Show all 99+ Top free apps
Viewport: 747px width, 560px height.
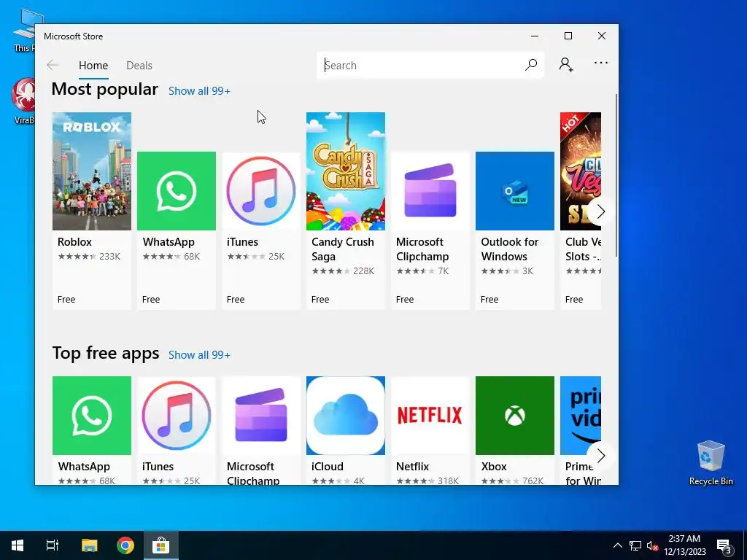[x=199, y=355]
